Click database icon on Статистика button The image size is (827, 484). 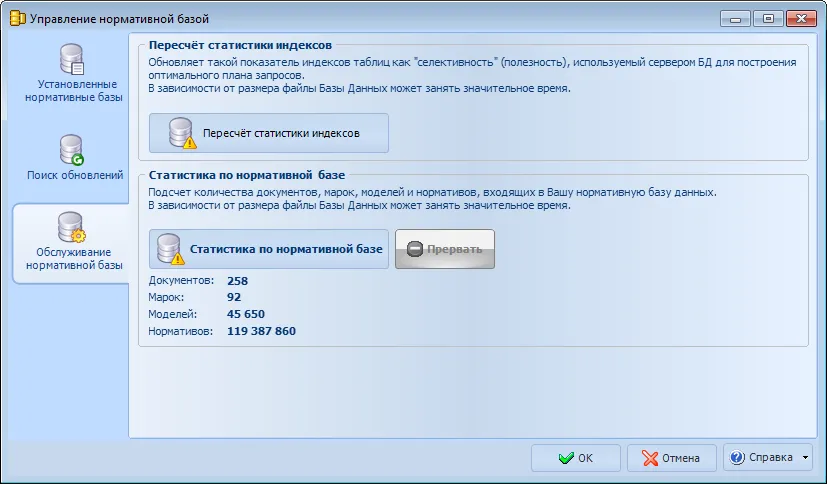pyautogui.click(x=171, y=249)
